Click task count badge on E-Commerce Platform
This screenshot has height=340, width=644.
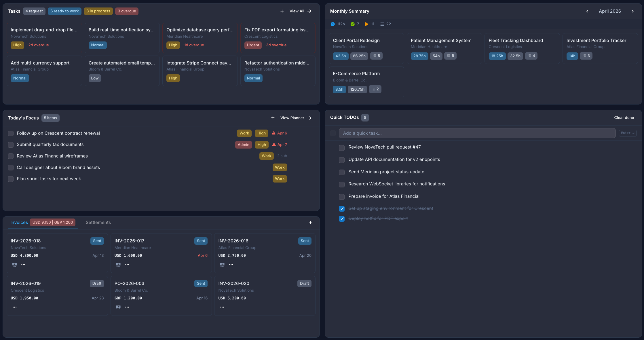coord(375,89)
